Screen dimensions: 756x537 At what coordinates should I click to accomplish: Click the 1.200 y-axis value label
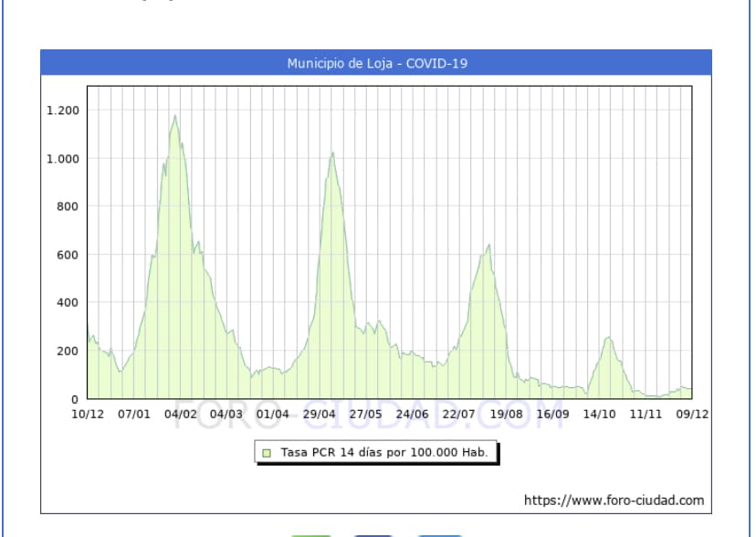63,111
